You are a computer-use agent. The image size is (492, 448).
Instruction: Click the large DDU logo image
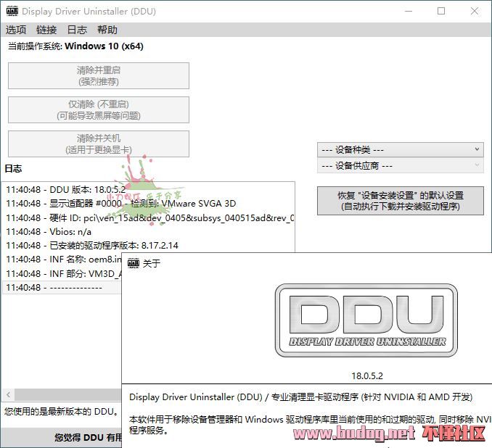(x=366, y=320)
